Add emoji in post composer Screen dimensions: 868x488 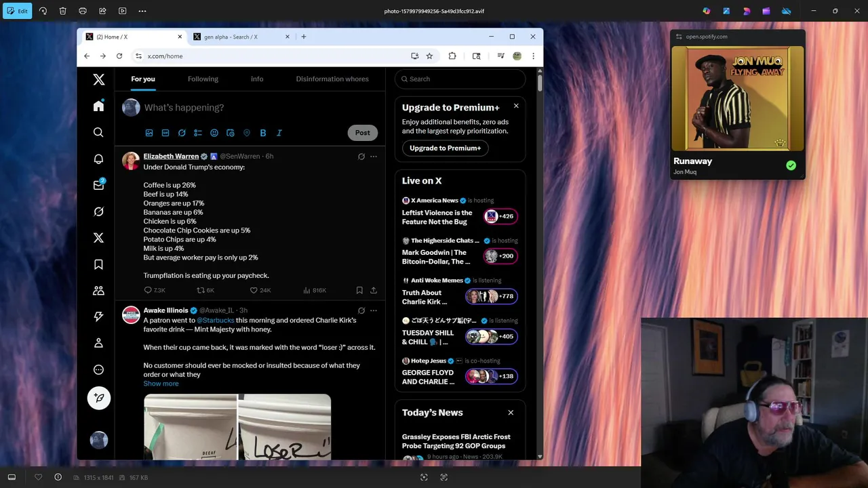tap(214, 133)
